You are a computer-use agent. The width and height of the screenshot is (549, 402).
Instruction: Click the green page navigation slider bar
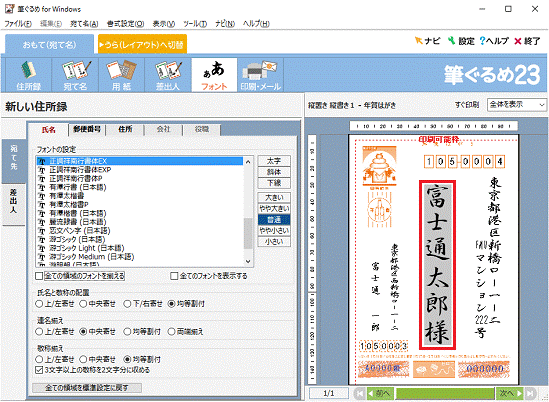[445, 393]
